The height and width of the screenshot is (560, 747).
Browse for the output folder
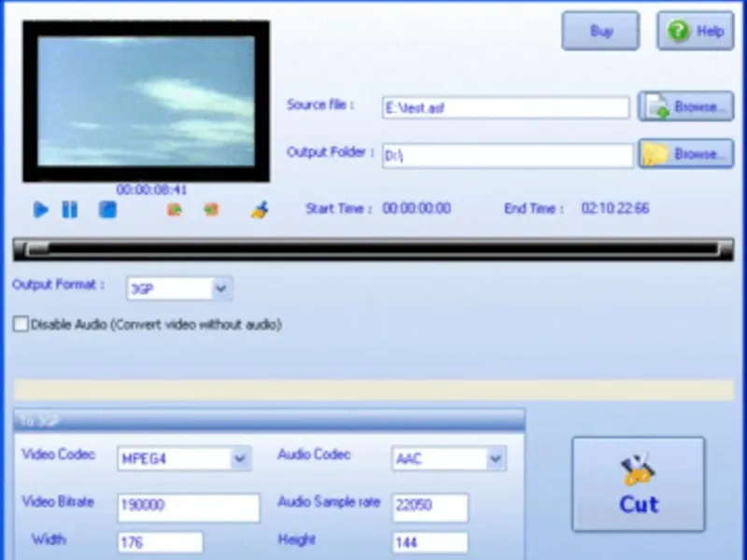pos(686,153)
